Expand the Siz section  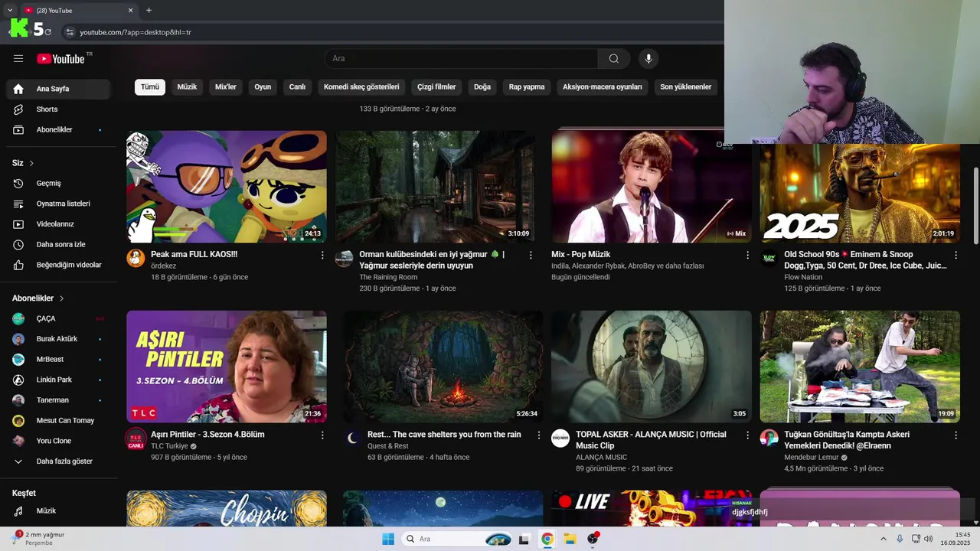click(x=23, y=163)
